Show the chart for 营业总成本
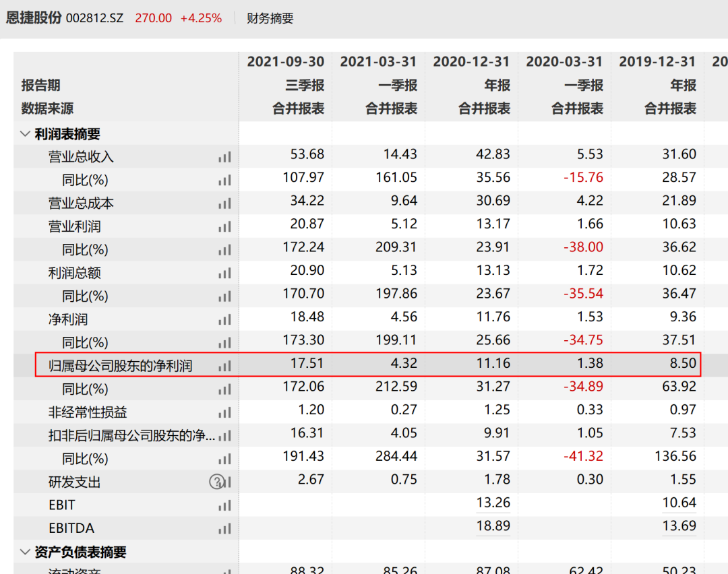 (x=224, y=203)
